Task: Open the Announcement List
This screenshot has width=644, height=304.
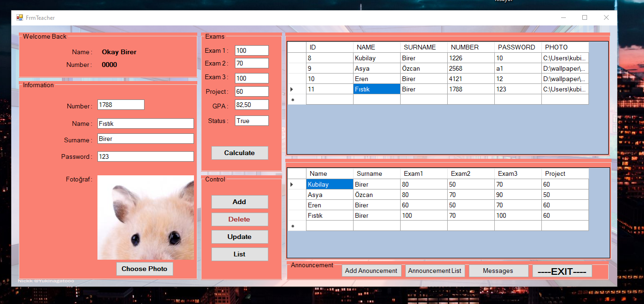Action: pos(435,271)
